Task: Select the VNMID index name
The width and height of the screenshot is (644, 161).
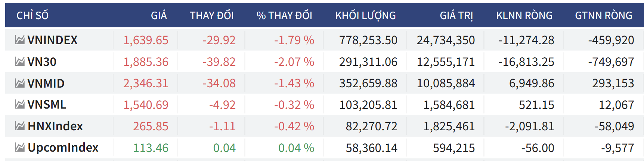Action: [46, 83]
